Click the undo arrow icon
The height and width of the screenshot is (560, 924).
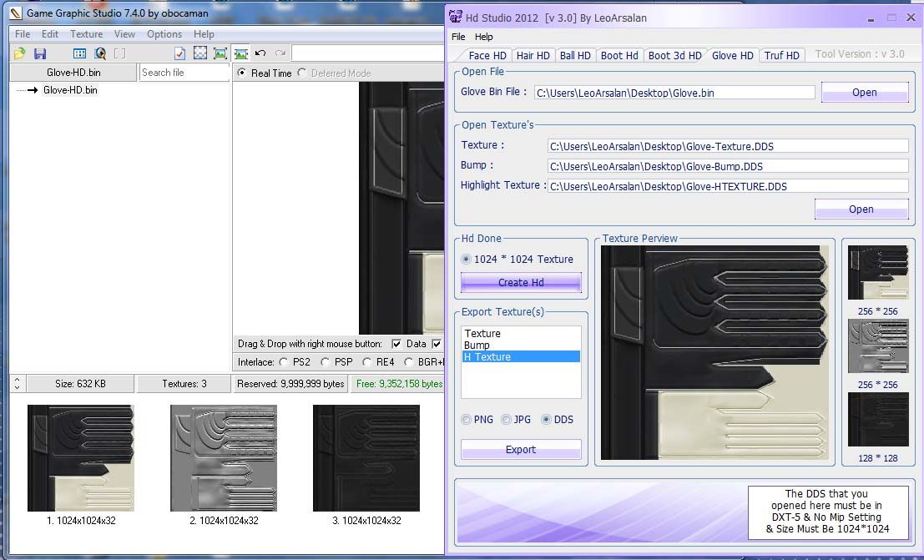pos(260,53)
